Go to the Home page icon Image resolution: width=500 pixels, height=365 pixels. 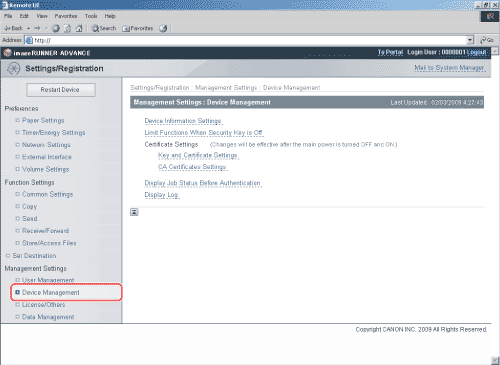coord(79,28)
